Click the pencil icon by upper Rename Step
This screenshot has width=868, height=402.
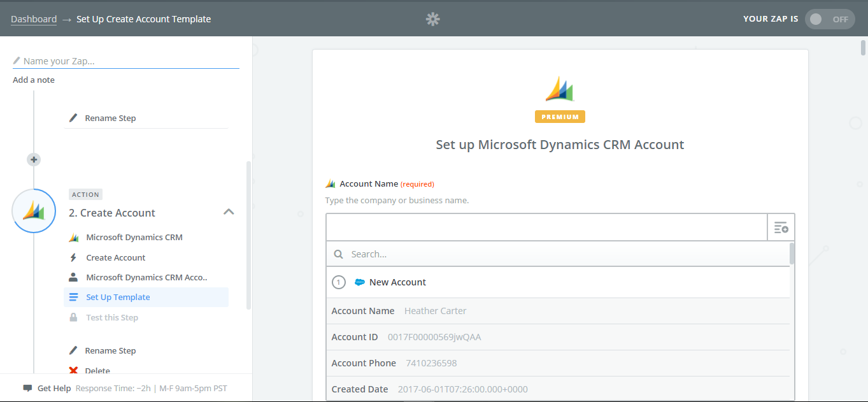(x=73, y=118)
